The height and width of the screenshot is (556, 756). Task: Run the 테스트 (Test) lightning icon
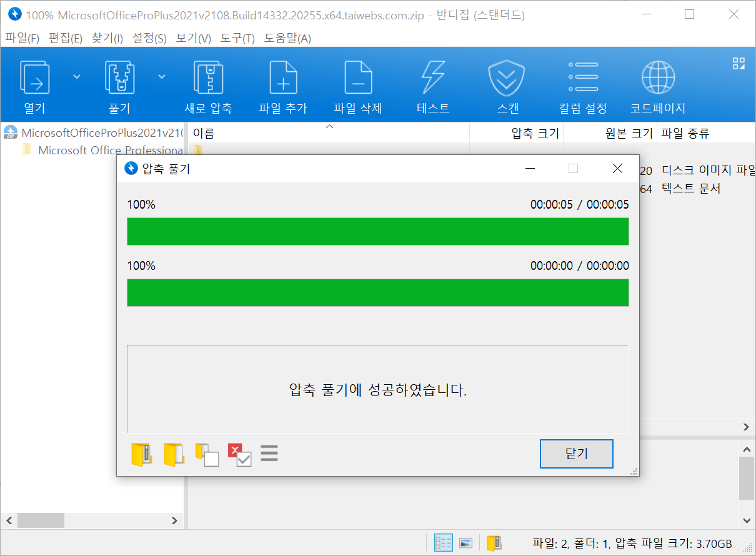433,77
